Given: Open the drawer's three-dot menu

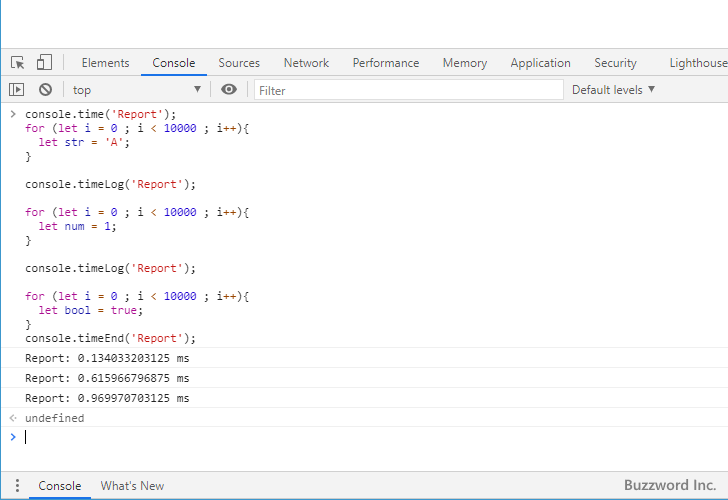Looking at the screenshot, I should (14, 486).
